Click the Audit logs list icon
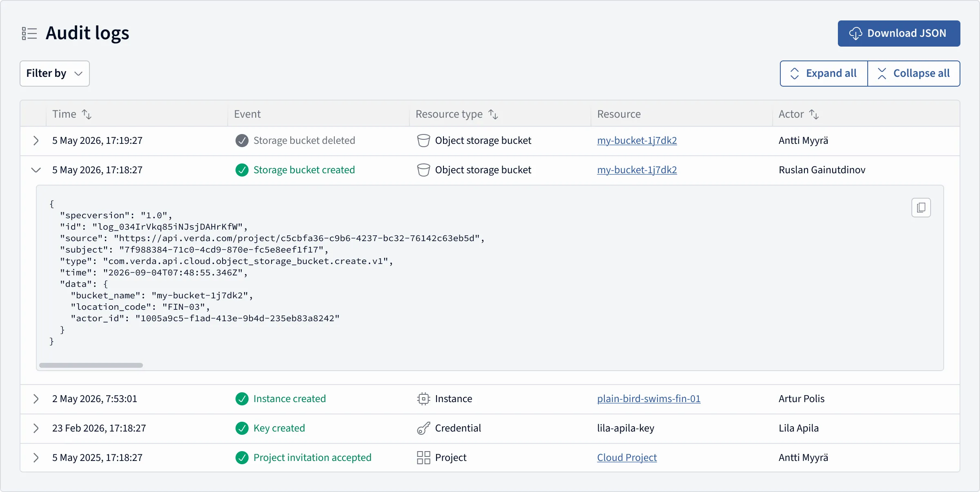 pyautogui.click(x=29, y=34)
